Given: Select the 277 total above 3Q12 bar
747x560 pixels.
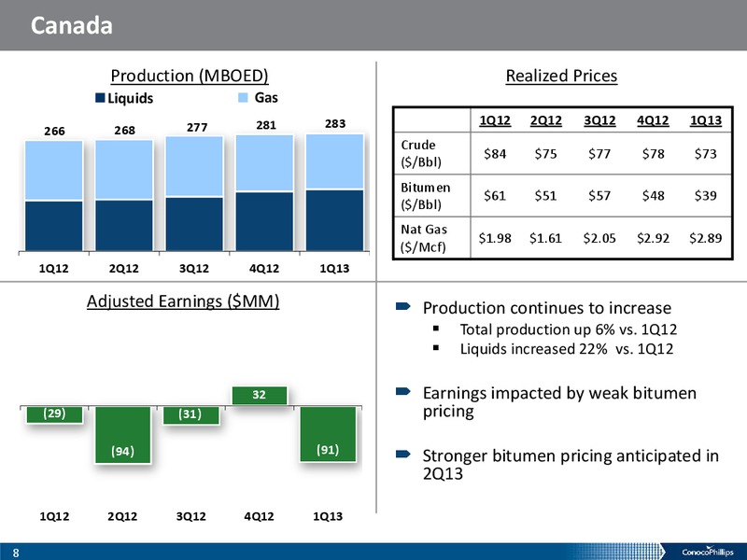Looking at the screenshot, I should 197,127.
